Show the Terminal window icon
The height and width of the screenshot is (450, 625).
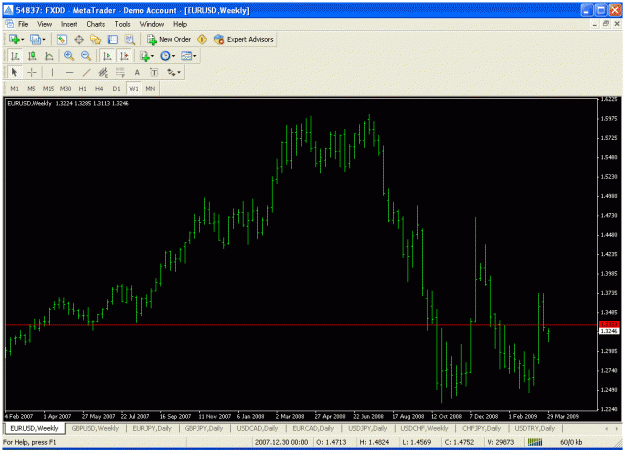click(113, 39)
